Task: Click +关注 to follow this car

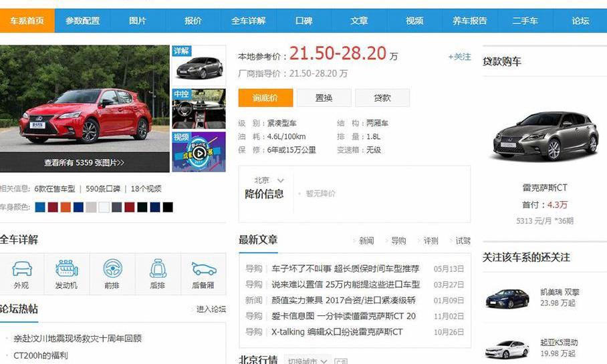Action: coord(459,57)
